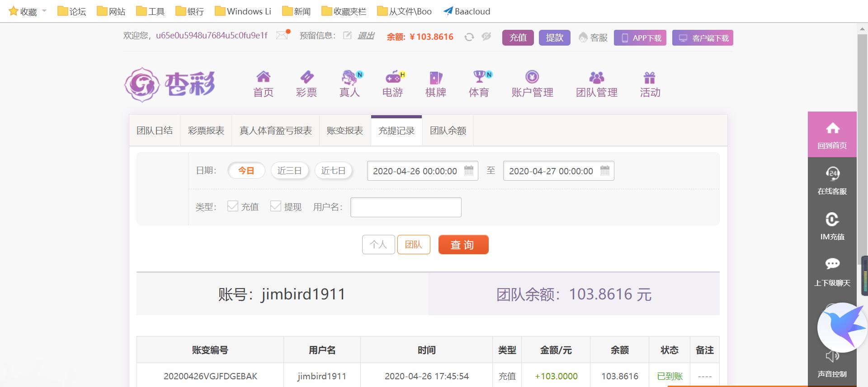Open the mail envelope message icon
The image size is (868, 387).
[x=282, y=35]
